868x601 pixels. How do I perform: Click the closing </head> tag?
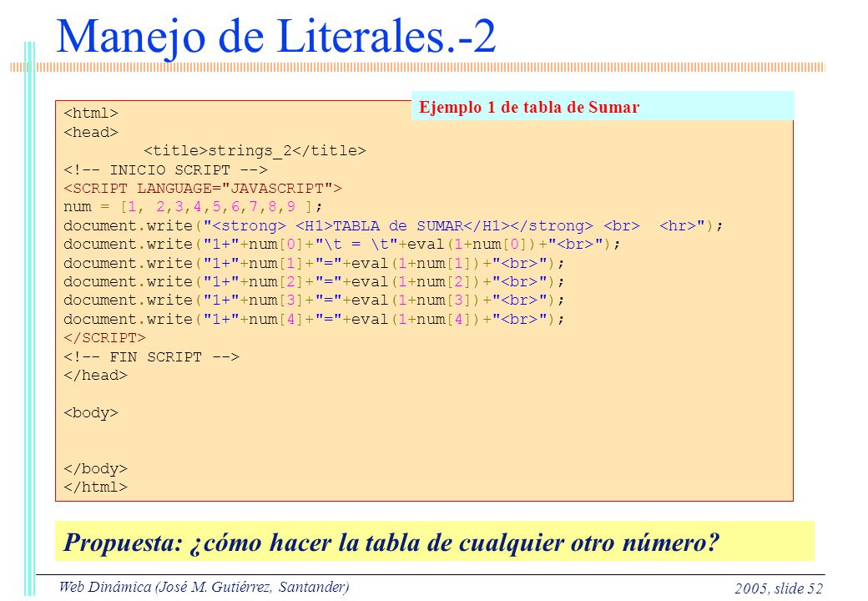tap(95, 376)
